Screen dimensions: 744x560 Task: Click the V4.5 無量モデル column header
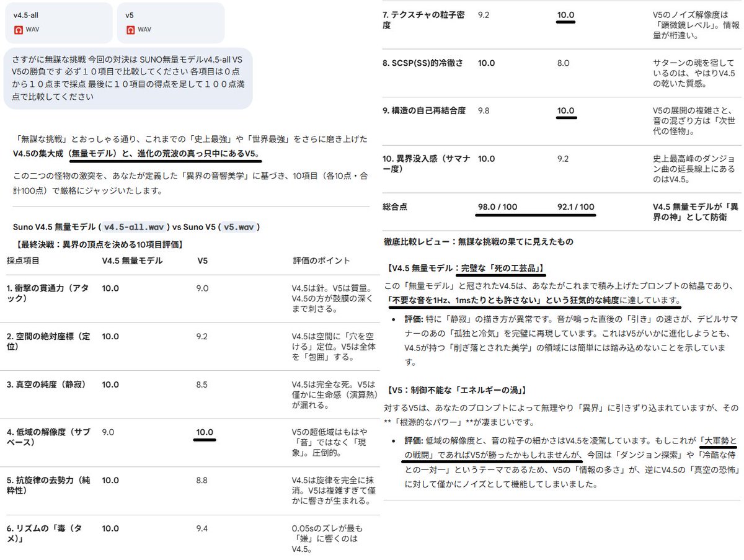[132, 261]
